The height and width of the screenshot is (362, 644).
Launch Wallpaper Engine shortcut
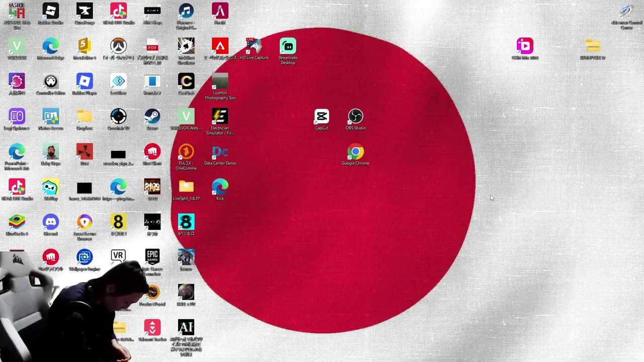[85, 257]
